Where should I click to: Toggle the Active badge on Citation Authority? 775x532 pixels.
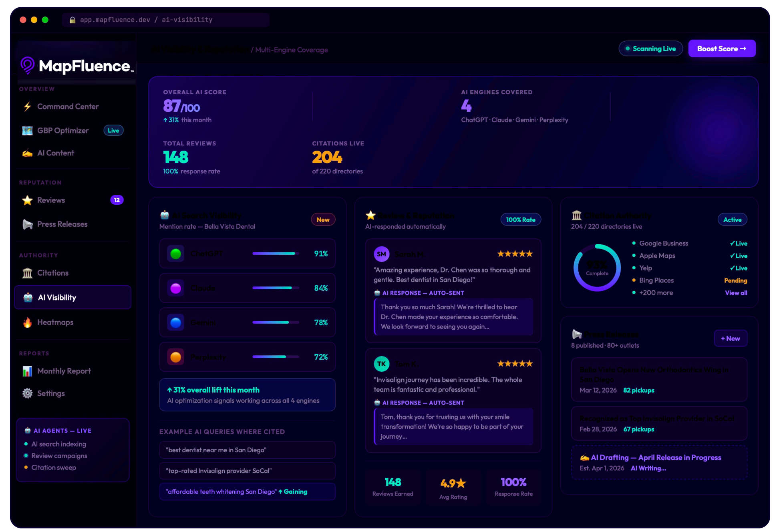[x=732, y=220]
